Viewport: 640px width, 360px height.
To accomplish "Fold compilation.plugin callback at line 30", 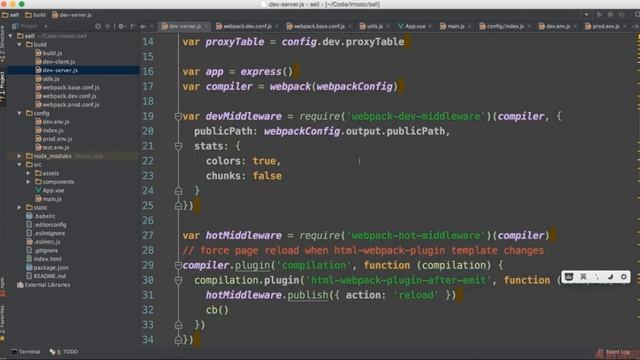I will point(178,280).
